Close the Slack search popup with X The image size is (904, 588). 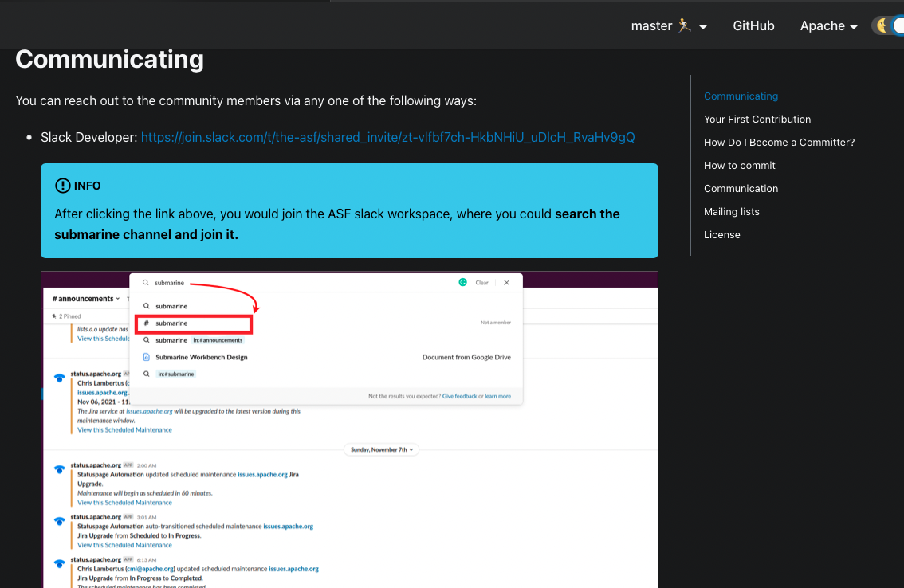[x=506, y=283]
